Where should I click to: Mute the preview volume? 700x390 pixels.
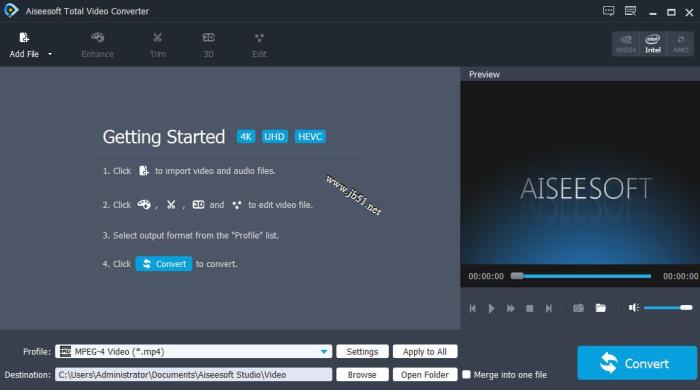pos(634,307)
